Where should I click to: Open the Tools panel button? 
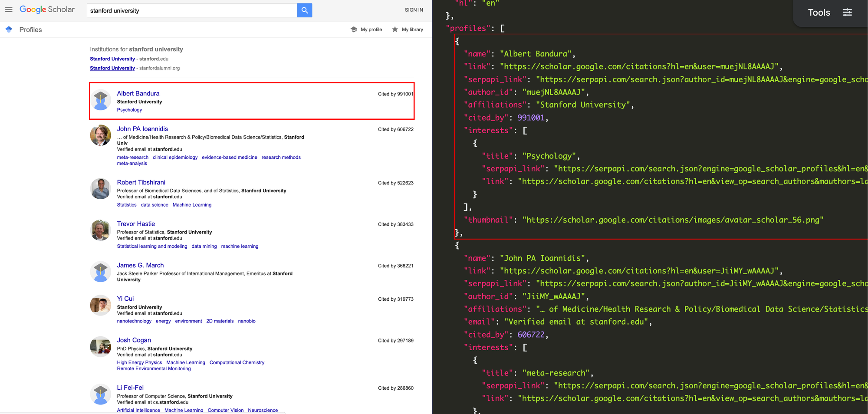[830, 13]
